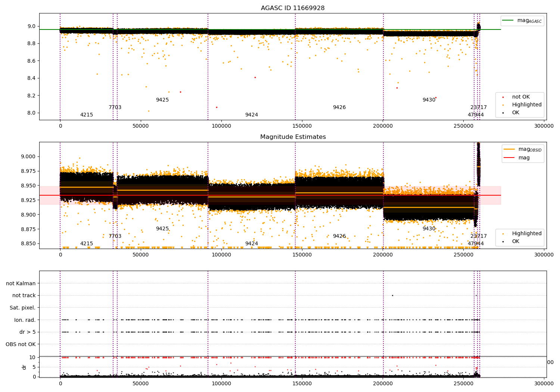Click the 'dr > 5' axis label

pyautogui.click(x=28, y=332)
